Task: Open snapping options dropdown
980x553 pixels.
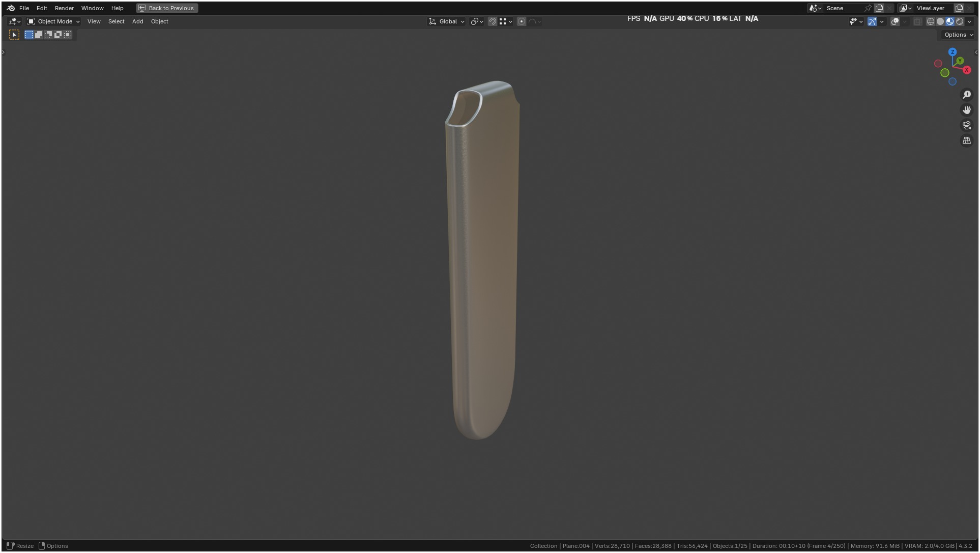Action: click(x=506, y=21)
